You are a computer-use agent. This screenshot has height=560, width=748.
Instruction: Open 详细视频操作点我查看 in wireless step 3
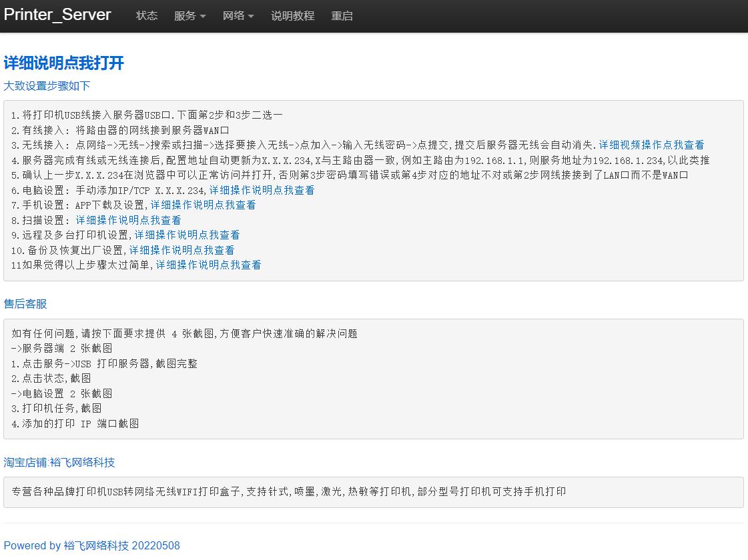pyautogui.click(x=651, y=145)
